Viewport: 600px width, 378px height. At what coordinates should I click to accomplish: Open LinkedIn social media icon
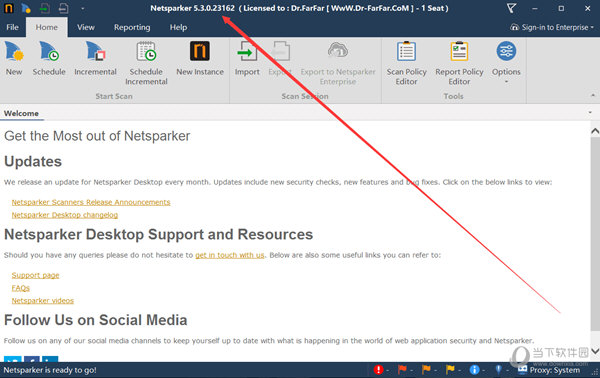tap(50, 359)
